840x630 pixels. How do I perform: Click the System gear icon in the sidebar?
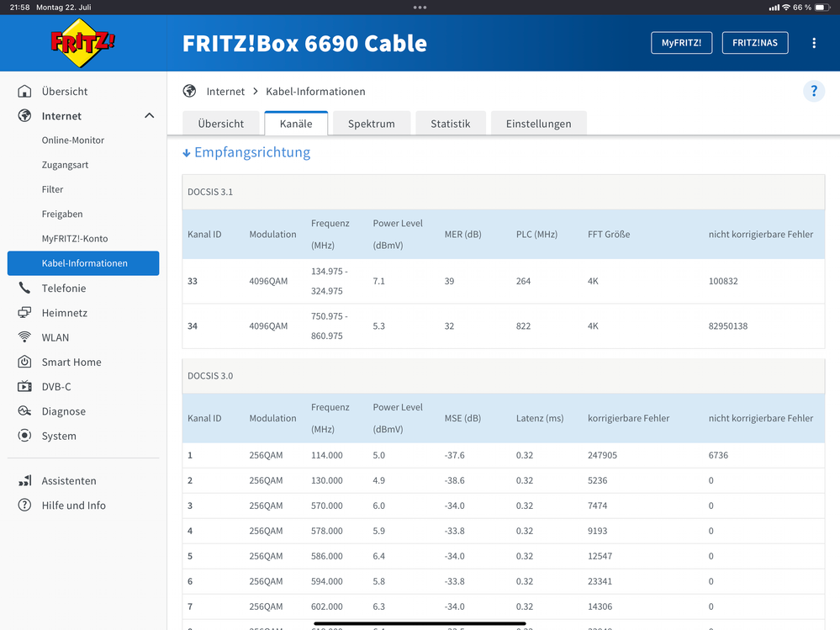(x=25, y=436)
